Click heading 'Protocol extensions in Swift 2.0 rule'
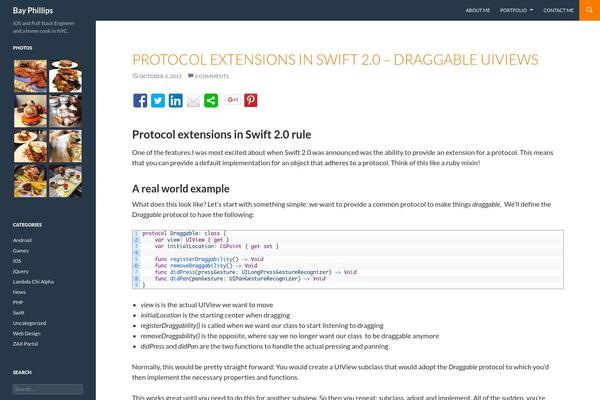The image size is (600, 400). coord(222,134)
